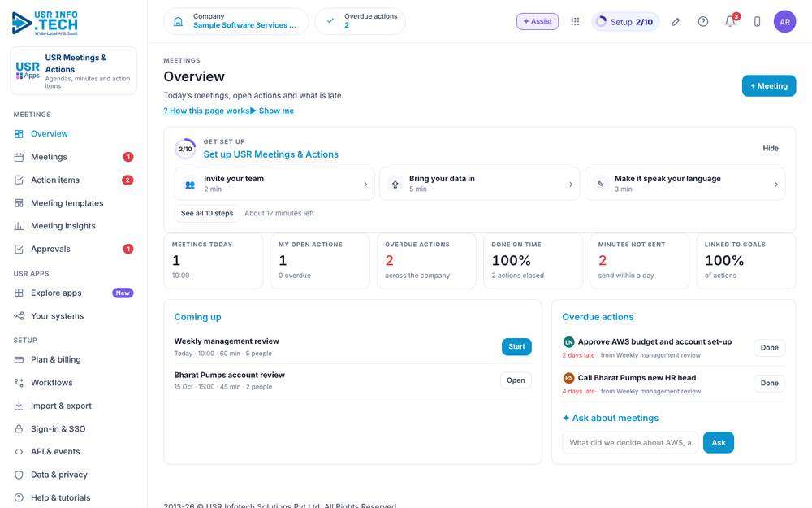Open Meeting templates in the sidebar
Screen dimensions: 812x508
pos(74,203)
